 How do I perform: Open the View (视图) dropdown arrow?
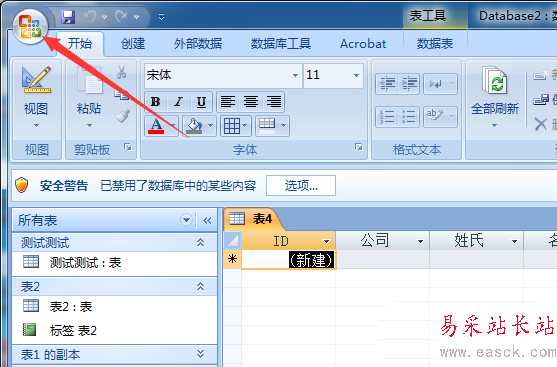(x=36, y=125)
